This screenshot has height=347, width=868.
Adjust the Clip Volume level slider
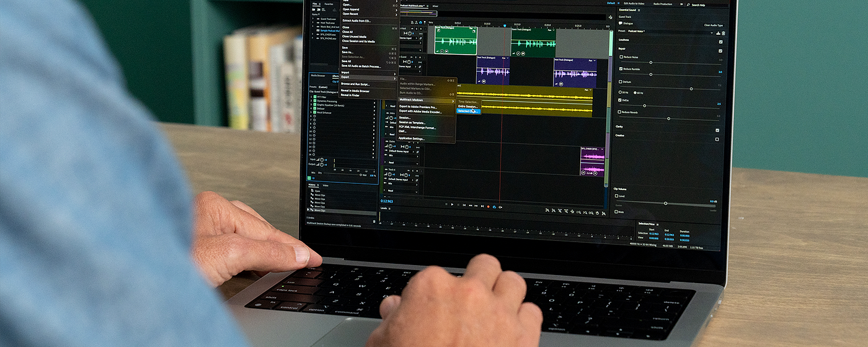point(665,203)
